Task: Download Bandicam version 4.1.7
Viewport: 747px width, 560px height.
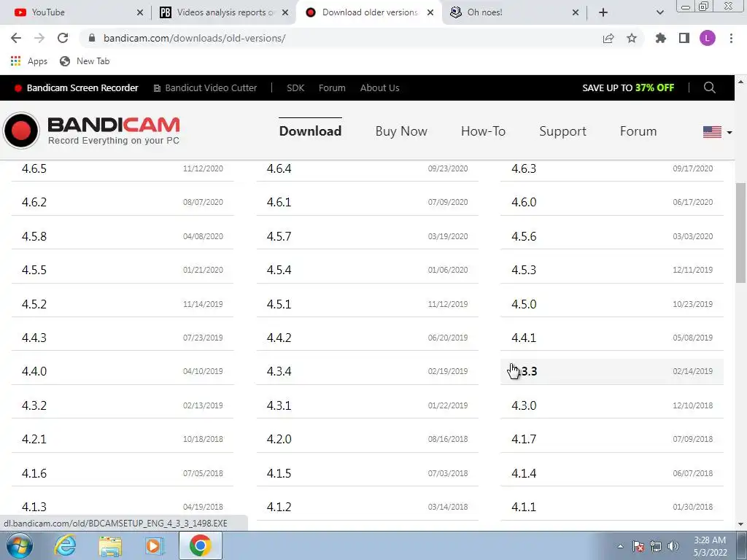Action: 612,439
